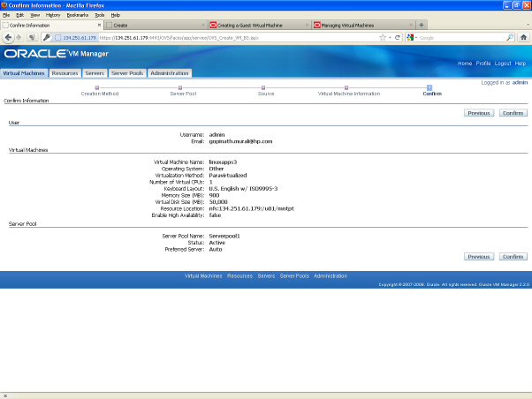
Task: Open the Bookmarks menu
Action: tap(78, 15)
